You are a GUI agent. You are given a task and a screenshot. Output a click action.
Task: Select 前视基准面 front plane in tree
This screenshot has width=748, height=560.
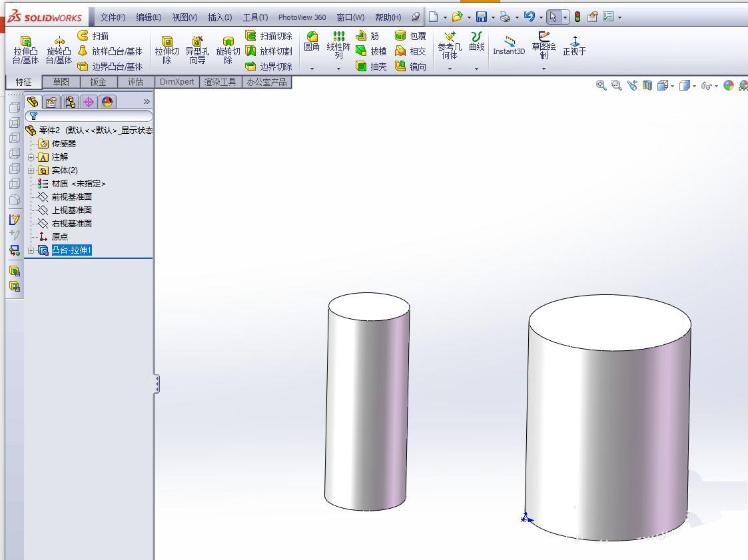click(71, 197)
